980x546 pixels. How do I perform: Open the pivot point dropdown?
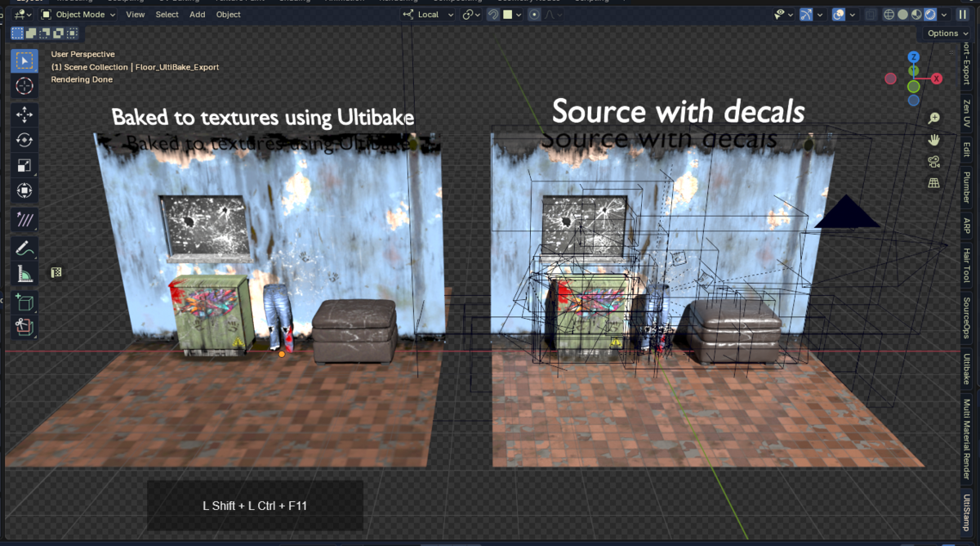(x=471, y=14)
